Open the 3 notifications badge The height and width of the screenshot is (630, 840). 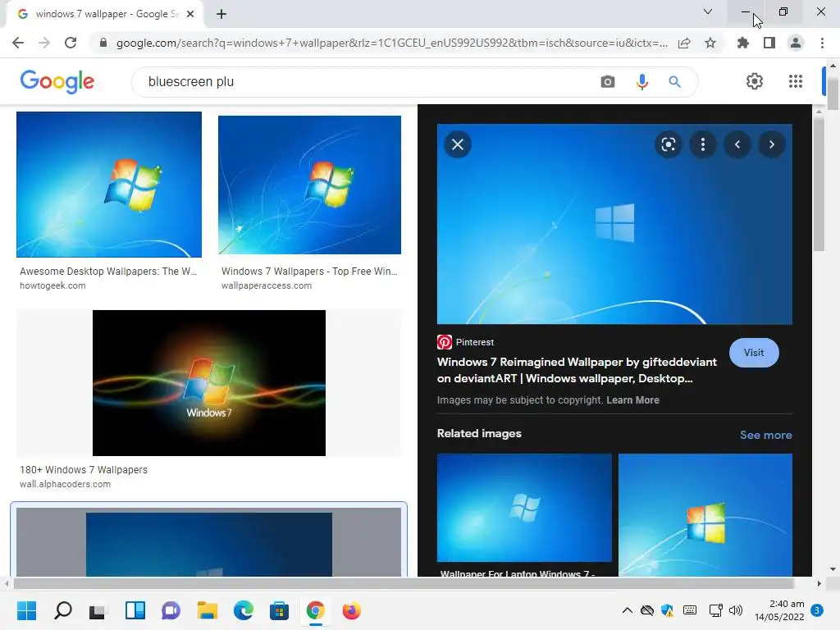click(817, 610)
